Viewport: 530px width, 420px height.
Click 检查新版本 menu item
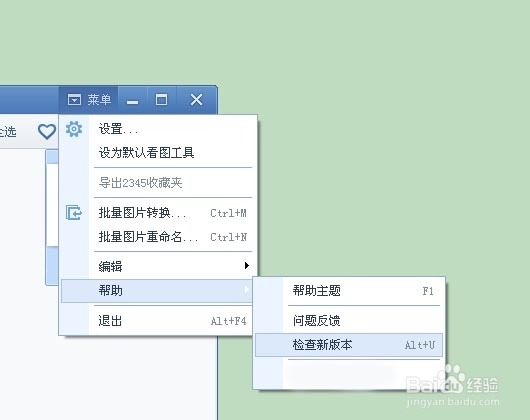click(349, 345)
